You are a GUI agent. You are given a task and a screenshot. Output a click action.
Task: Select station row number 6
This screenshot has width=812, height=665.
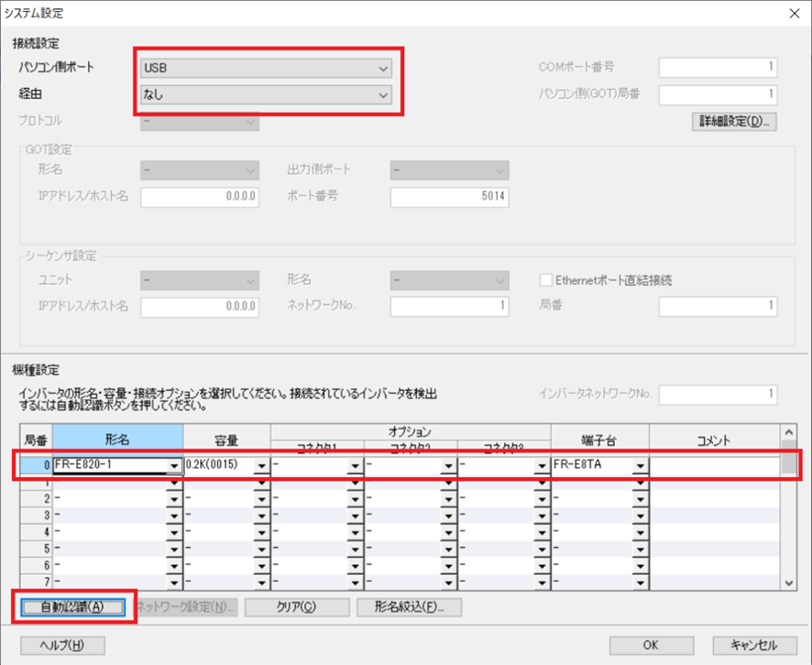tap(37, 565)
